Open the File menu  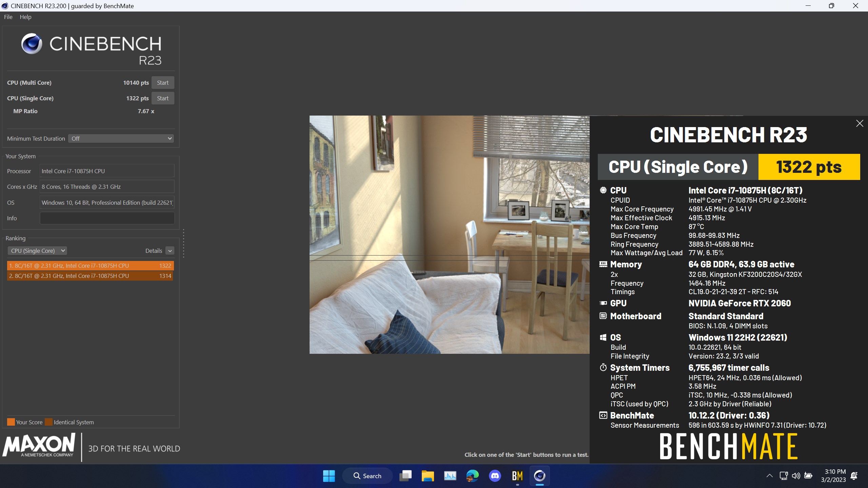8,17
